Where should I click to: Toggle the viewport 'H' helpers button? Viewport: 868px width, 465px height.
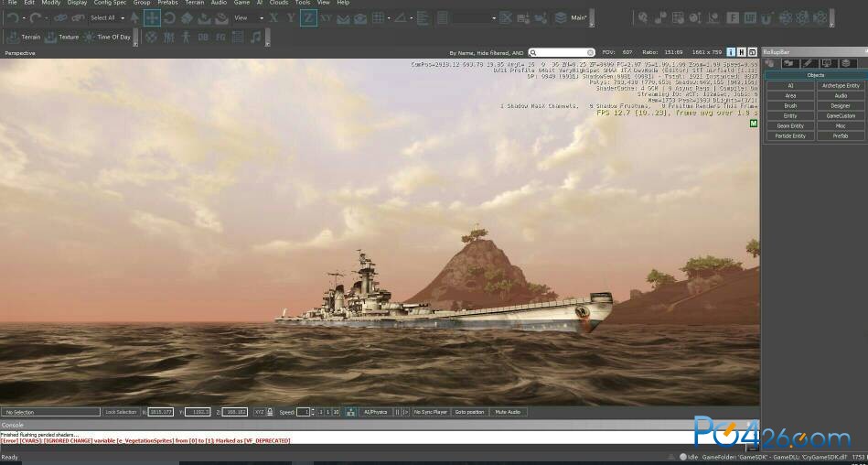click(741, 52)
